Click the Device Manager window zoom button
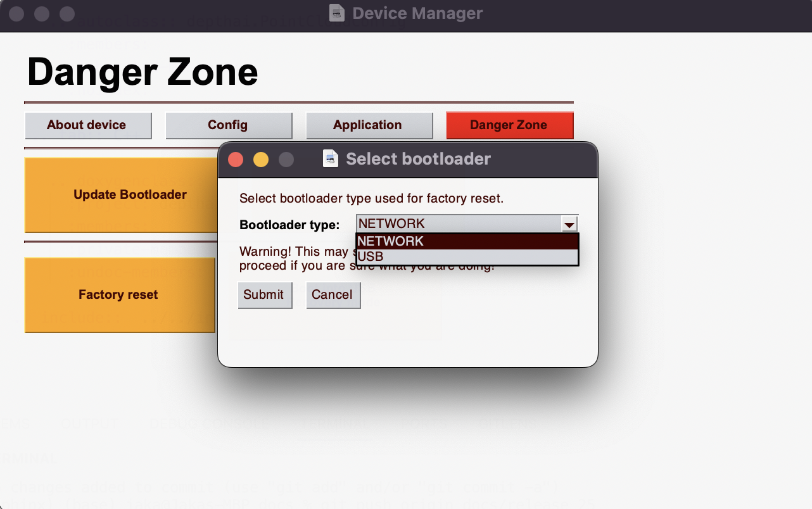 coord(67,13)
